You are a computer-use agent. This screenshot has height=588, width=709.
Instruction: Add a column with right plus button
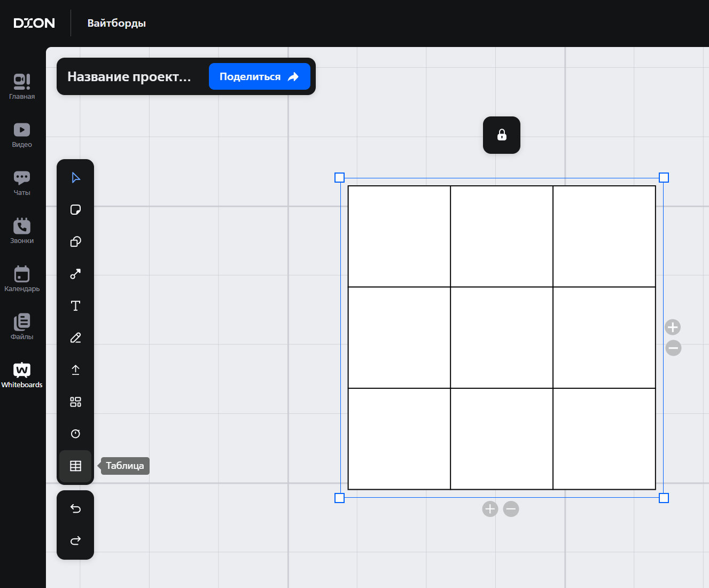(x=673, y=327)
